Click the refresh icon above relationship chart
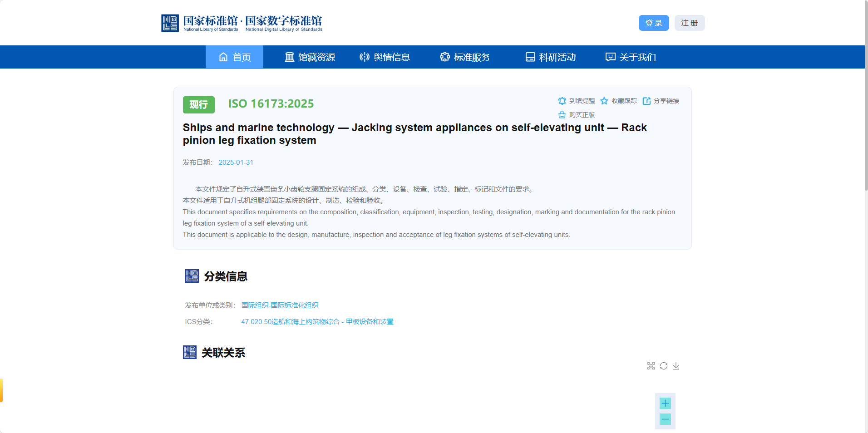This screenshot has height=433, width=868. (664, 366)
